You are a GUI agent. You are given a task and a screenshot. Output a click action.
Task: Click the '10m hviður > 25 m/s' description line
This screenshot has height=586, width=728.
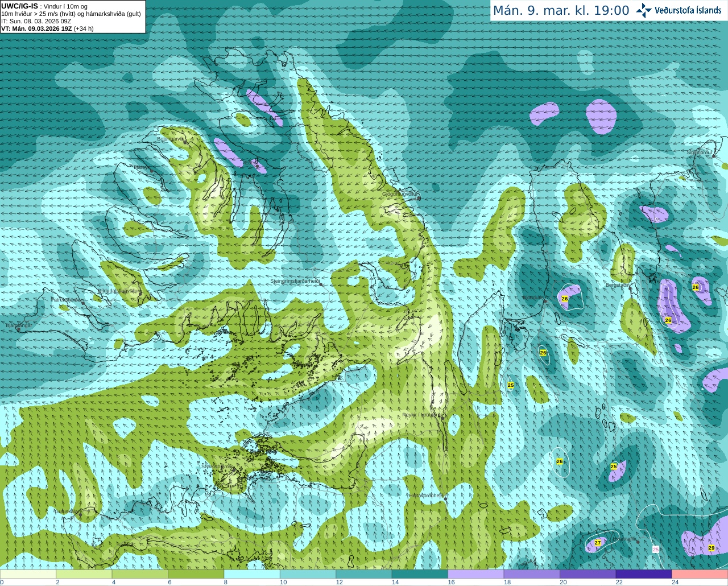(x=71, y=14)
